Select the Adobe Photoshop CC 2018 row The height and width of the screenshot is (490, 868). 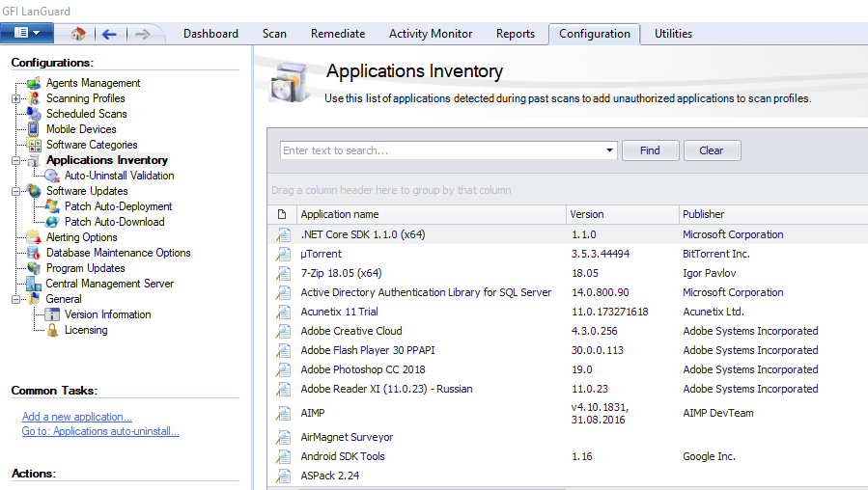(569, 369)
